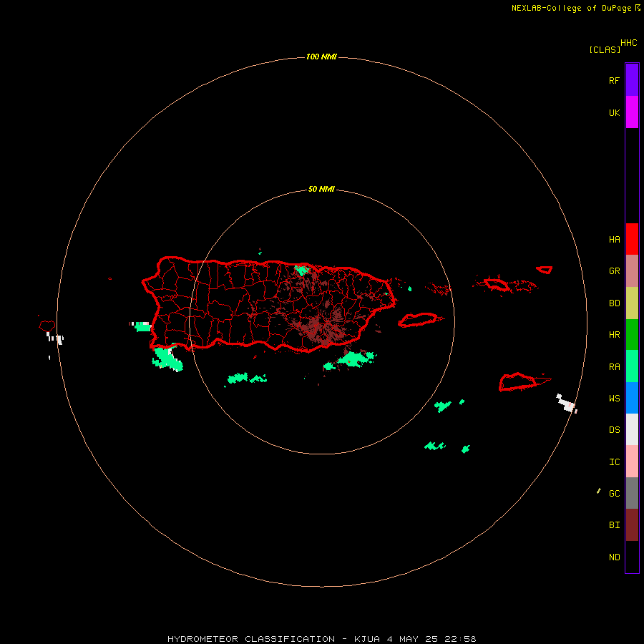Click the dark green HR color swatch
Viewport: 644px width, 644px height.
[632, 335]
